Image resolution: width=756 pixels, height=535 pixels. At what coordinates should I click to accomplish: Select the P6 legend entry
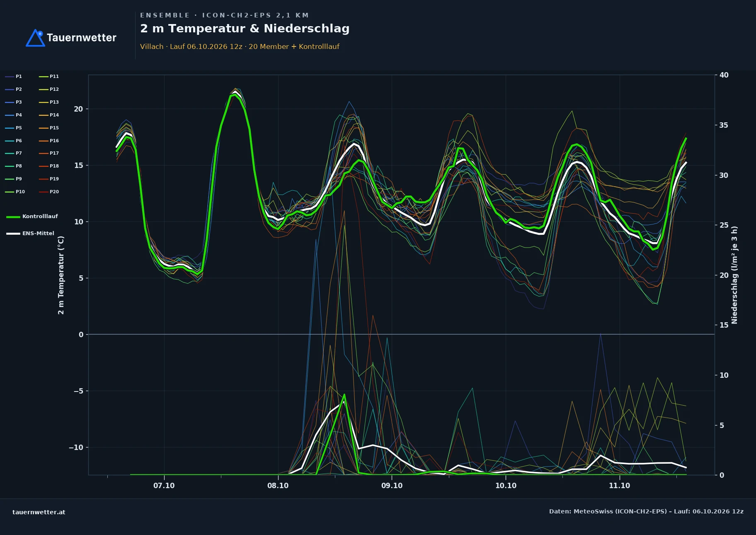click(13, 141)
